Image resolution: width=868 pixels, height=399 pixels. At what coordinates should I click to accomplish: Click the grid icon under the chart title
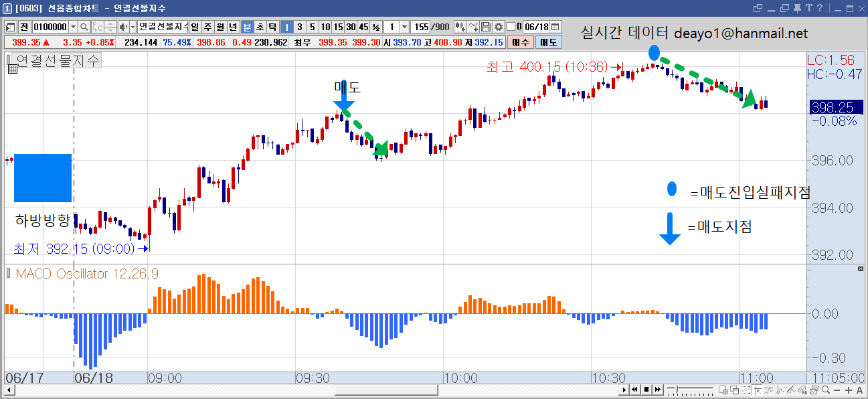pyautogui.click(x=12, y=68)
